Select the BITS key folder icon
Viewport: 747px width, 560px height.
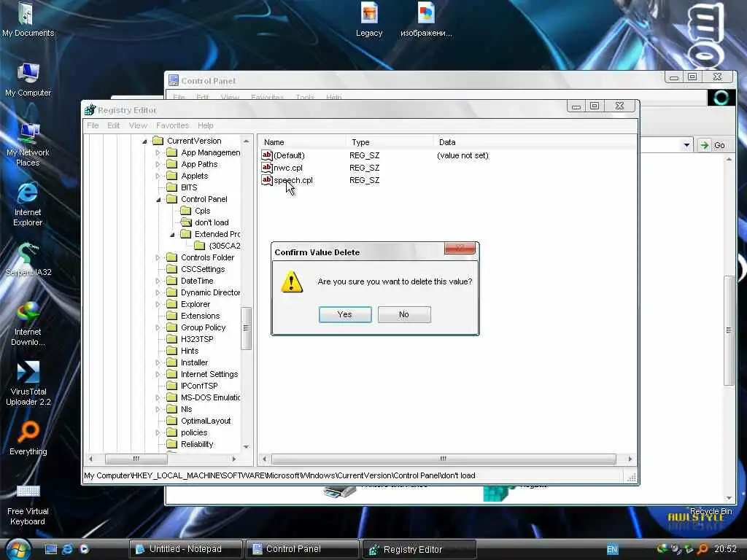[x=171, y=187]
